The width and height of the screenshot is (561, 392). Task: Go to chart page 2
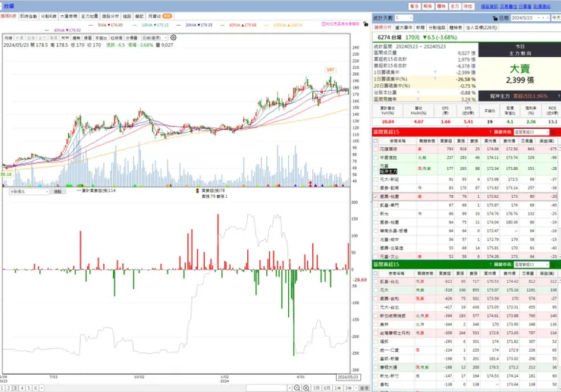(x=8, y=388)
